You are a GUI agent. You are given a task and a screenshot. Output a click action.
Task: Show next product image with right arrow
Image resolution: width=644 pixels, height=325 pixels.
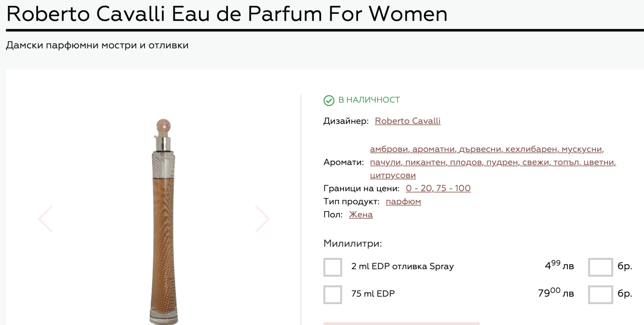[262, 219]
